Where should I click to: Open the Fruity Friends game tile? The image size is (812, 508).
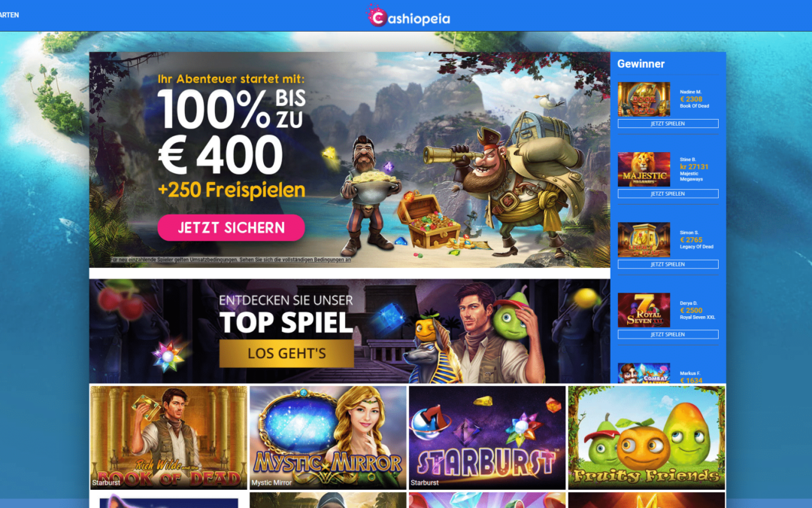tap(647, 437)
